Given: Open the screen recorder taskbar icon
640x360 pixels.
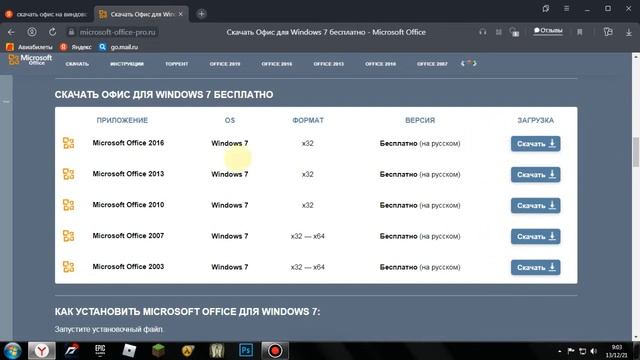Looking at the screenshot, I should 275,351.
